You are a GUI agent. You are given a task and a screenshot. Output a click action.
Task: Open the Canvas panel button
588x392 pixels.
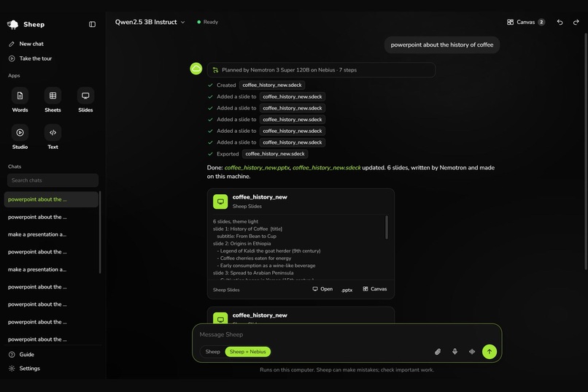pyautogui.click(x=526, y=22)
